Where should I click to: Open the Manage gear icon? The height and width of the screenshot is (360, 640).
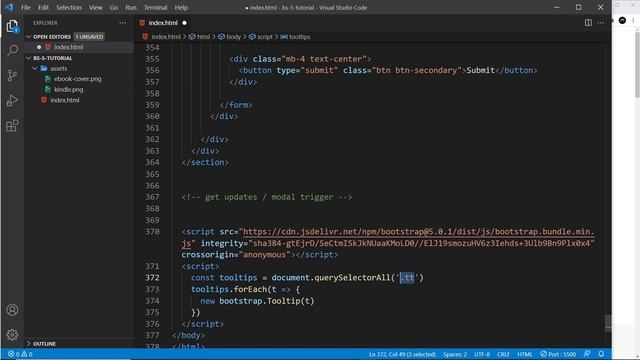[12, 335]
